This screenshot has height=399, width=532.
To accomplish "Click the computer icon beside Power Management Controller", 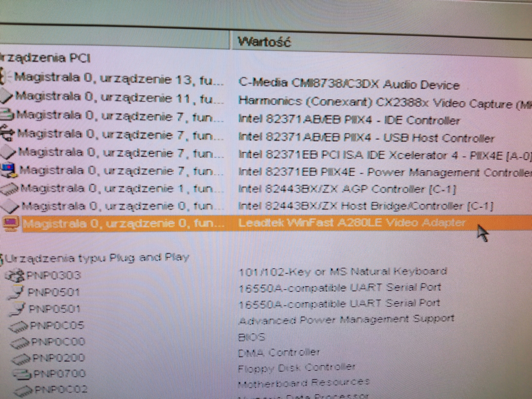I will tap(10, 170).
